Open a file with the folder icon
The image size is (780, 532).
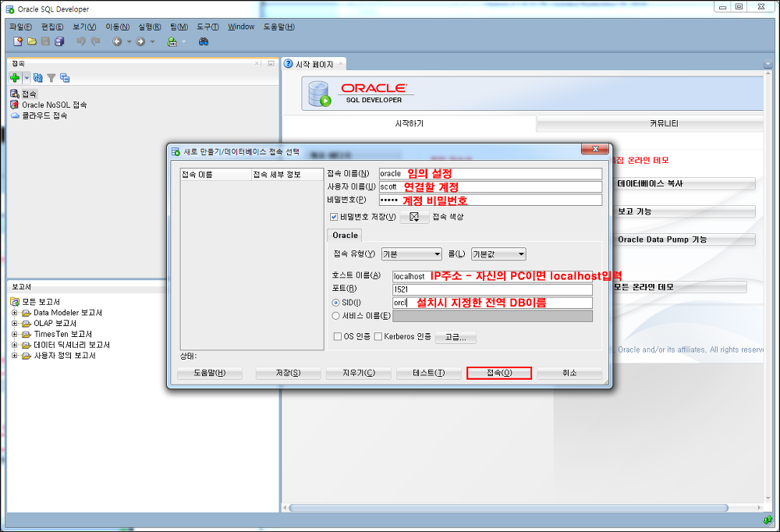[32, 41]
